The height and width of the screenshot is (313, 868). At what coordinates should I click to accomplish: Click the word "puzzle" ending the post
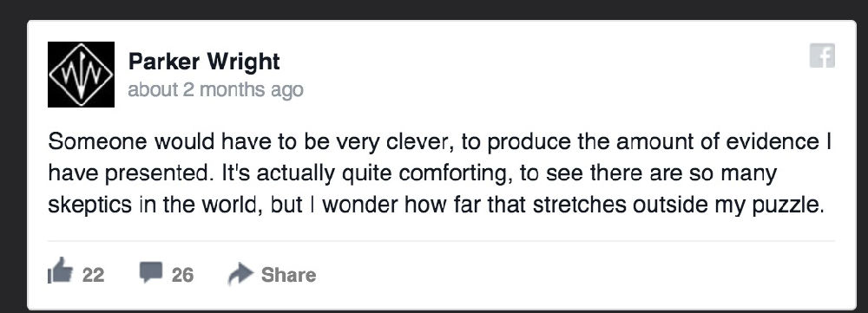[x=788, y=206]
